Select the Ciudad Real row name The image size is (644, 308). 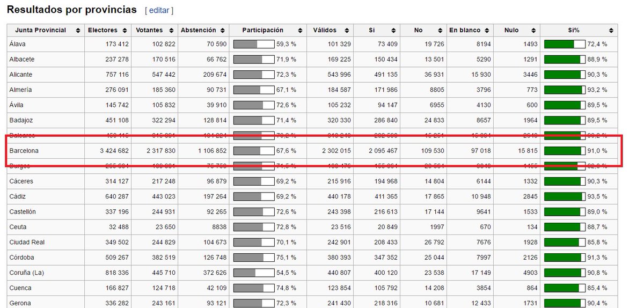coord(27,242)
